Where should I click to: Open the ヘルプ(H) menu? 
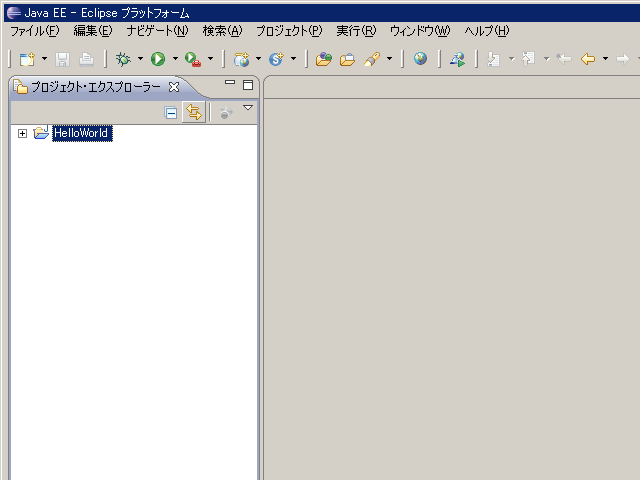(487, 31)
